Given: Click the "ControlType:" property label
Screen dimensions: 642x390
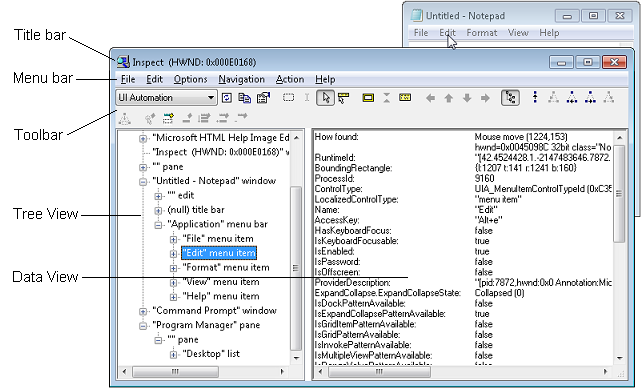Looking at the screenshot, I should (339, 189).
